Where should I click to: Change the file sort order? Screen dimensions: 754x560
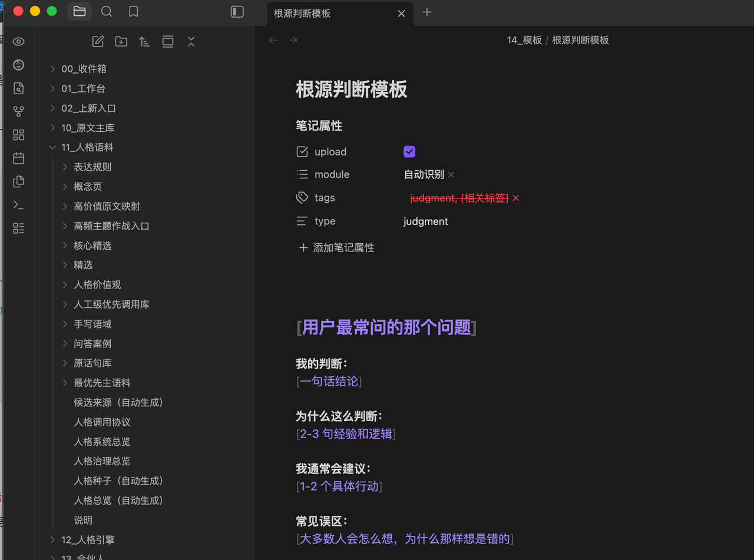click(x=144, y=41)
